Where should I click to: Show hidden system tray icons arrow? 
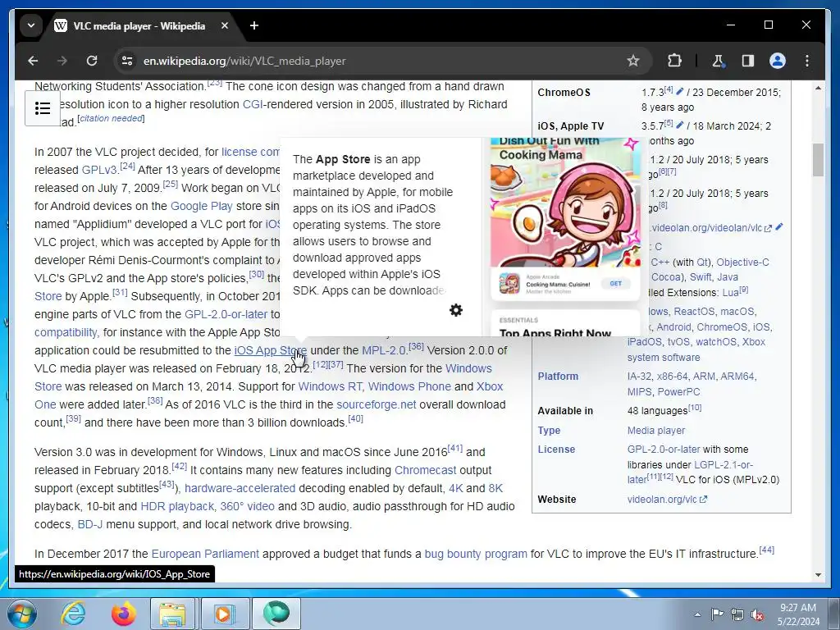coord(697,614)
